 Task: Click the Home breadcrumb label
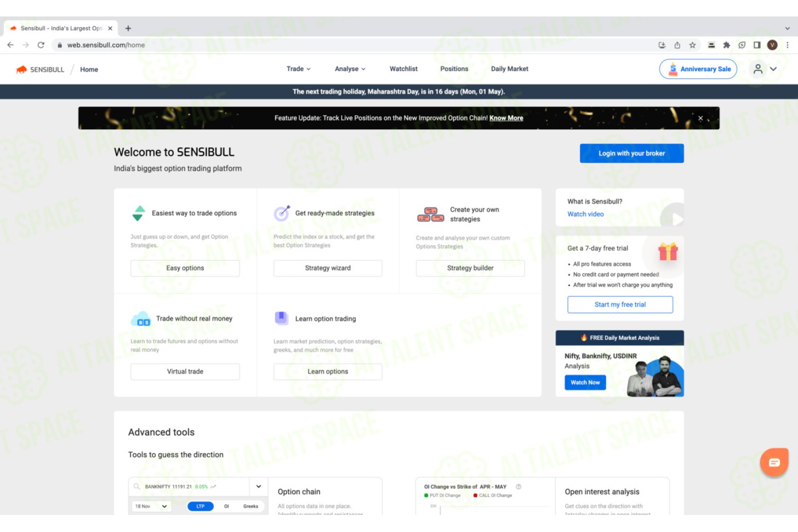point(89,70)
